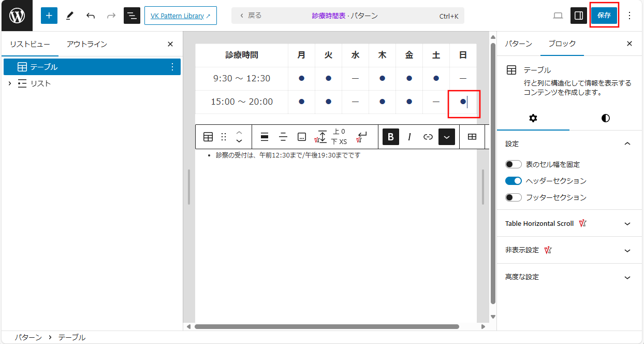The height and width of the screenshot is (344, 644).
Task: Open the edit table icon in toolbar
Action: click(472, 137)
